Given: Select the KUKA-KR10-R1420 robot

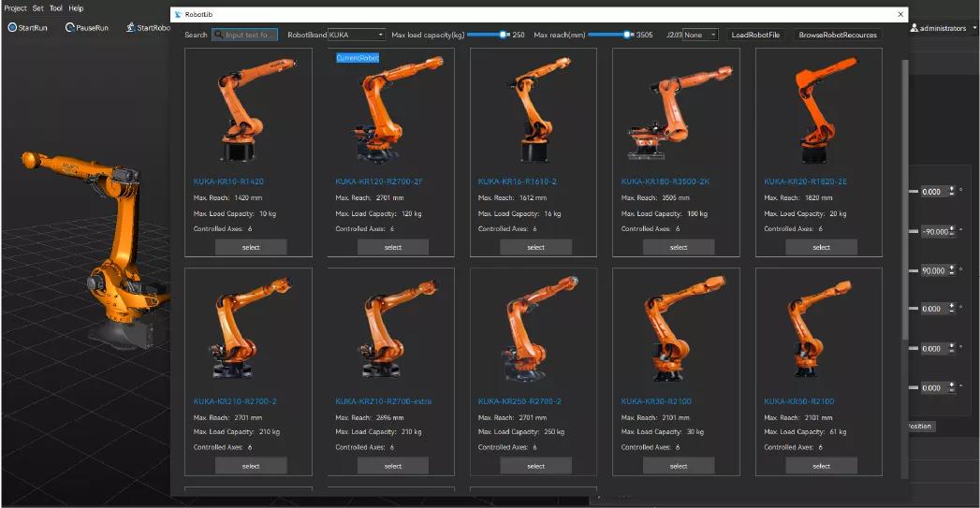Looking at the screenshot, I should (251, 247).
